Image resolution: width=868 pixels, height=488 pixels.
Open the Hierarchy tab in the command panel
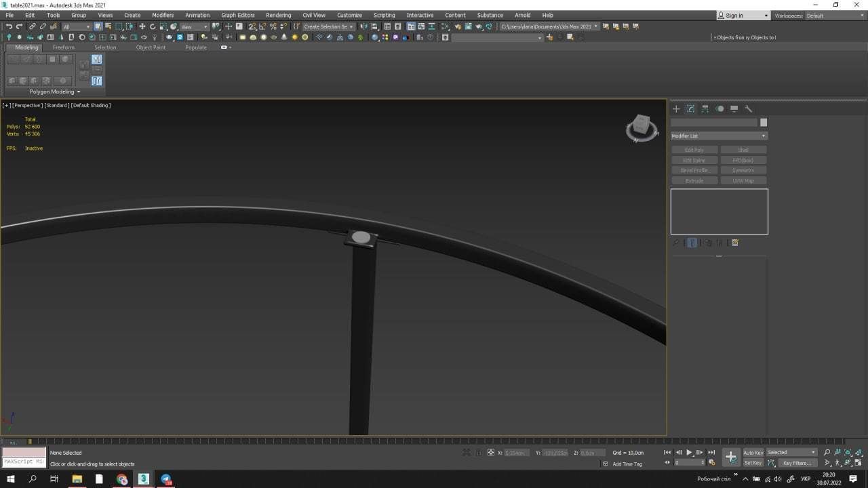tap(705, 108)
